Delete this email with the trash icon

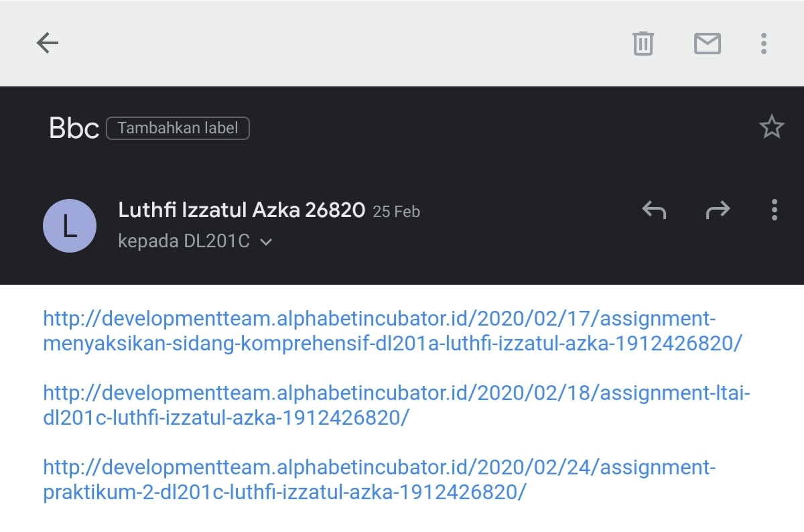[x=643, y=44]
